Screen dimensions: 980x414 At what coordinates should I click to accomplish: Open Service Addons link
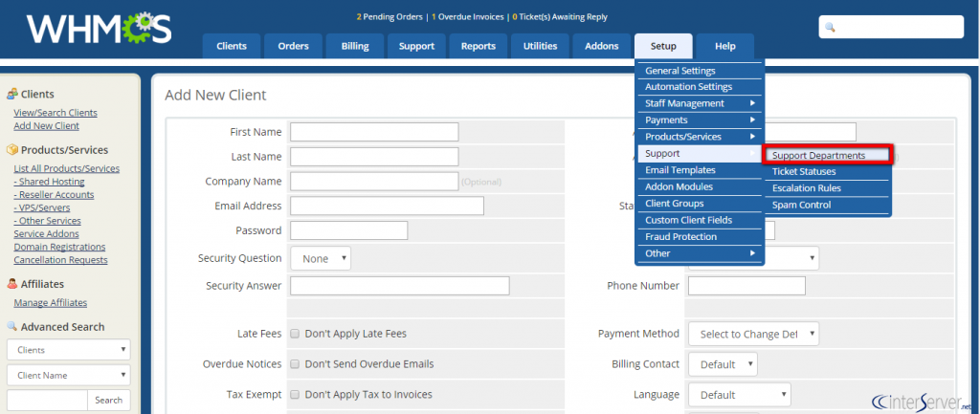[46, 234]
